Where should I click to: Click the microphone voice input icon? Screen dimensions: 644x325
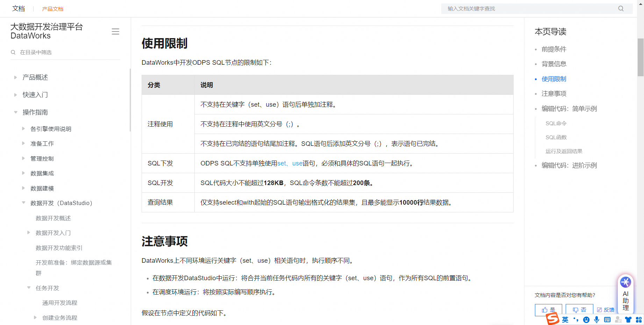597,319
